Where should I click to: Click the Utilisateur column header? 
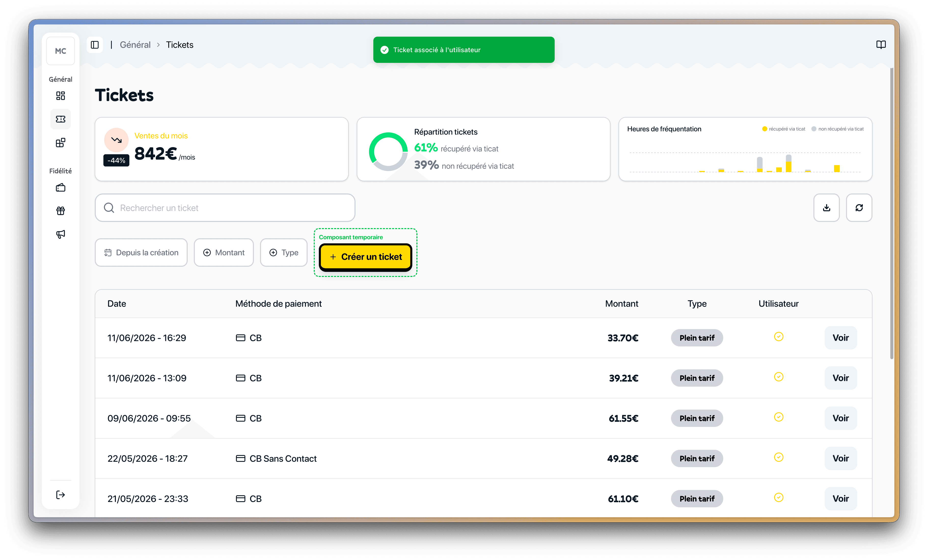click(x=779, y=304)
